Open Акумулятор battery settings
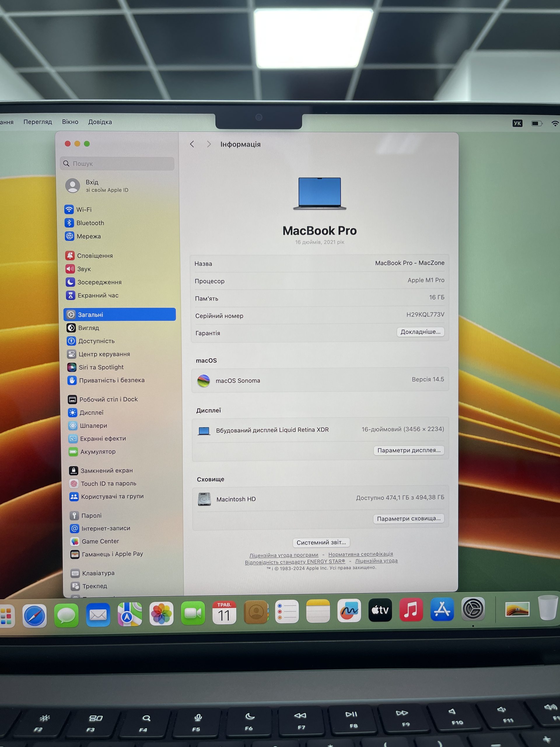The width and height of the screenshot is (560, 747). (x=92, y=451)
